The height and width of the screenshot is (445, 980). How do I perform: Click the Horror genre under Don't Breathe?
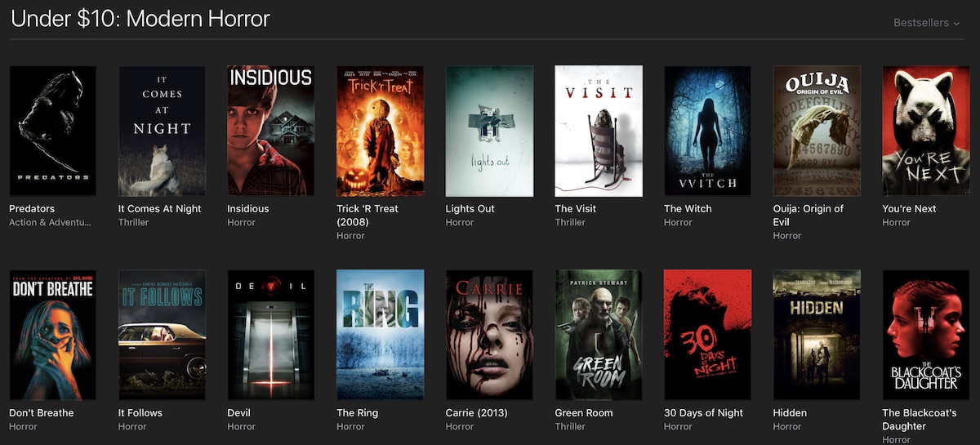[x=24, y=426]
